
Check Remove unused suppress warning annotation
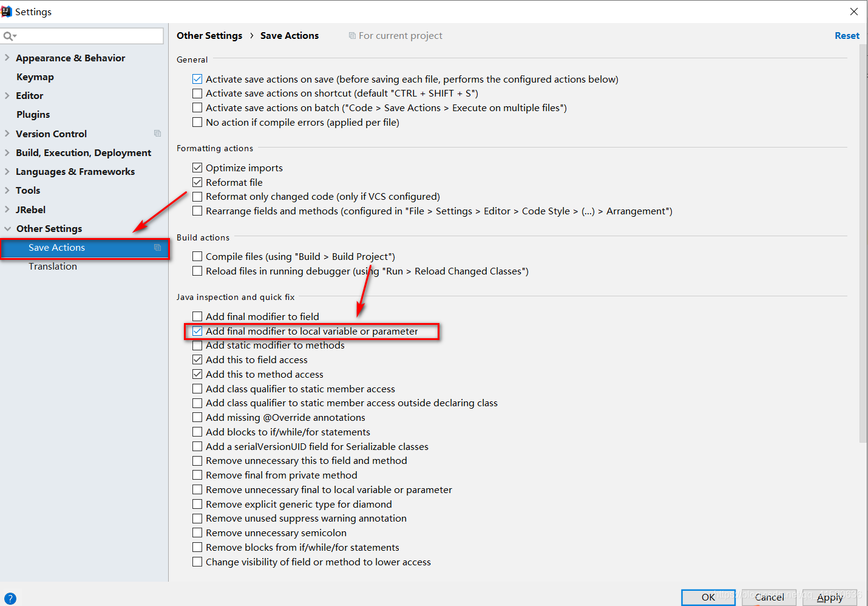coord(197,519)
